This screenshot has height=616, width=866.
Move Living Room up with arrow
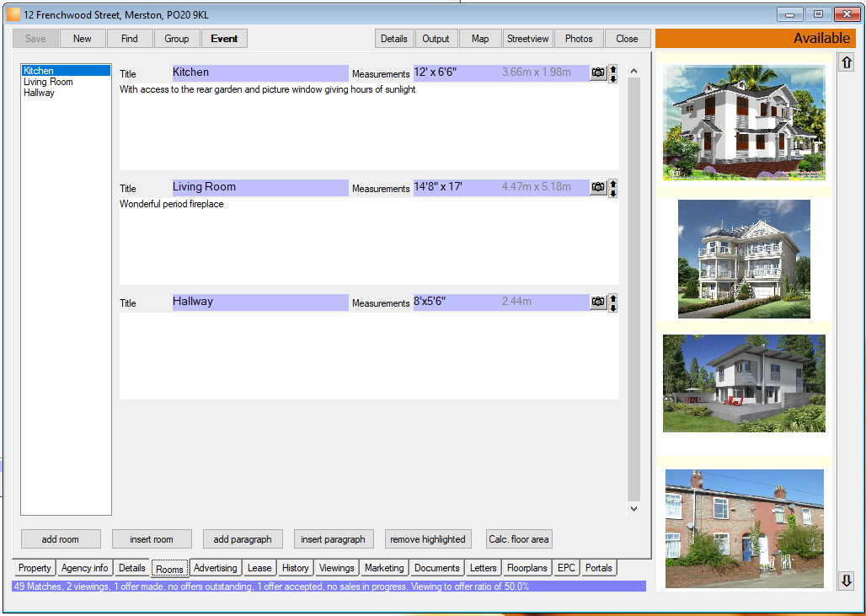point(612,184)
